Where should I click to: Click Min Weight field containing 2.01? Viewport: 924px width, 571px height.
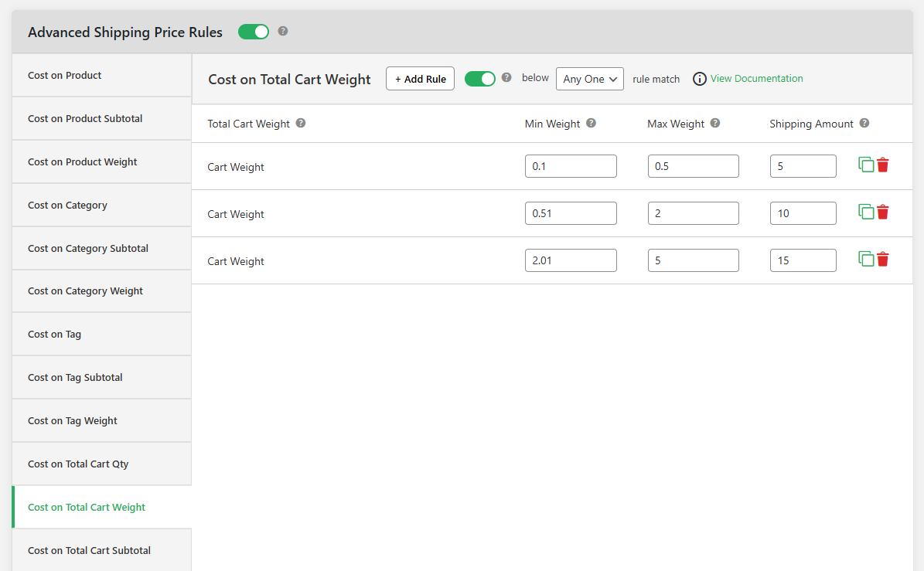click(571, 260)
